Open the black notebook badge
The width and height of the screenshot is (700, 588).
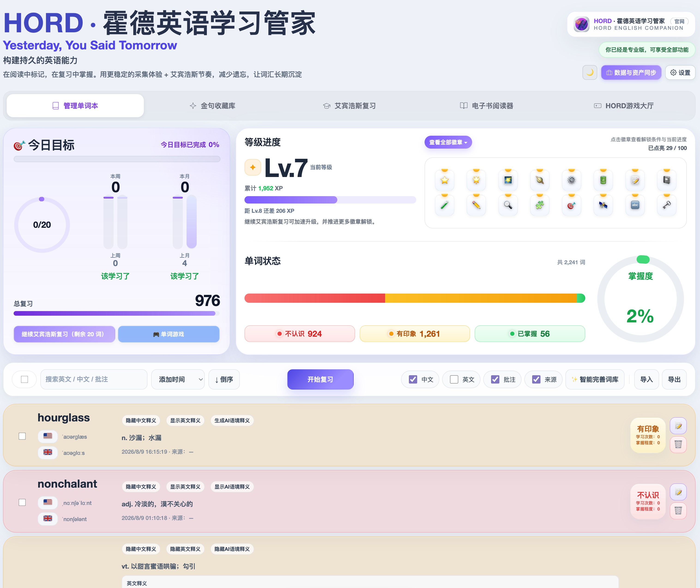667,180
